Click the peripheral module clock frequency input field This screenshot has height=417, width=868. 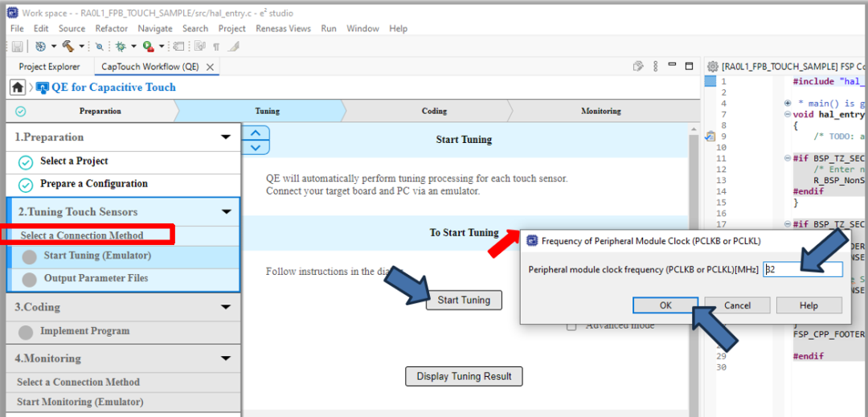[803, 269]
